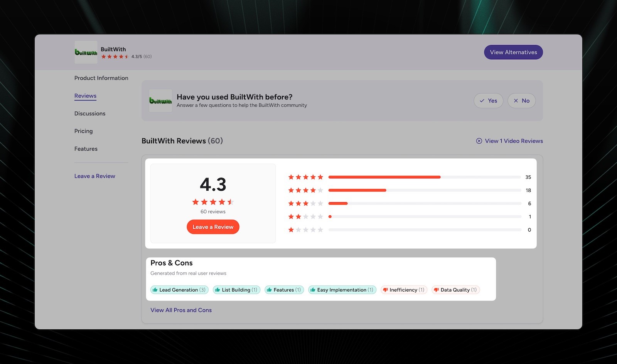Image resolution: width=617 pixels, height=364 pixels.
Task: Click the thumbs-up icon on List Building tag
Action: pos(218,290)
